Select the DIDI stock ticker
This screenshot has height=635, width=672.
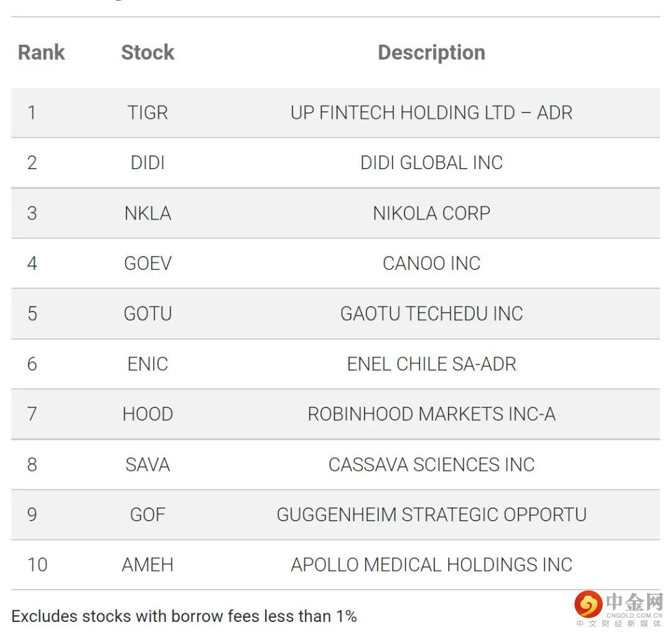[147, 163]
